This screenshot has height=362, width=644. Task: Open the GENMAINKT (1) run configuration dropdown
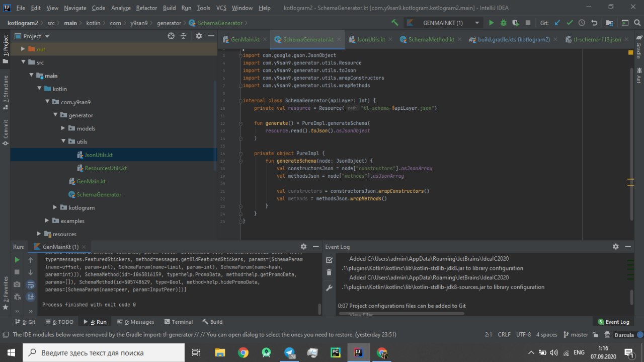pyautogui.click(x=443, y=23)
